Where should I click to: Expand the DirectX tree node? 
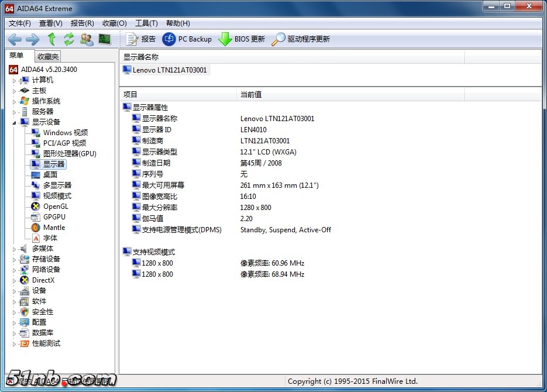click(15, 280)
